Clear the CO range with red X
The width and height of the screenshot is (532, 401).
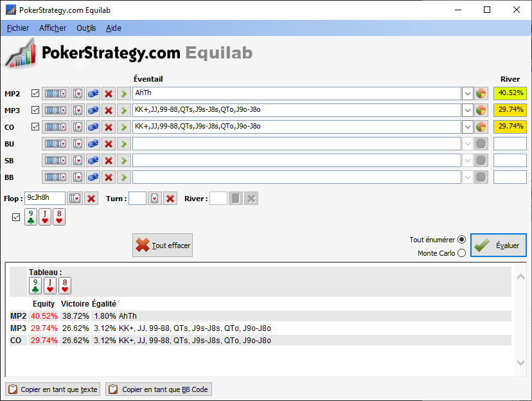109,127
